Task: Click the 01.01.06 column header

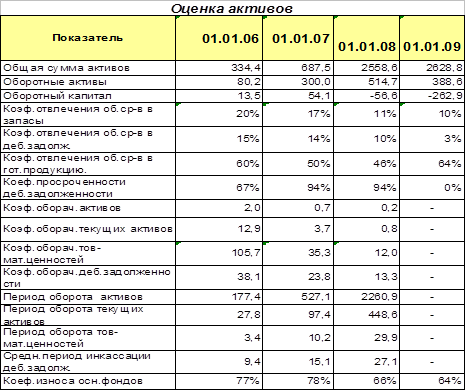Action: point(219,38)
